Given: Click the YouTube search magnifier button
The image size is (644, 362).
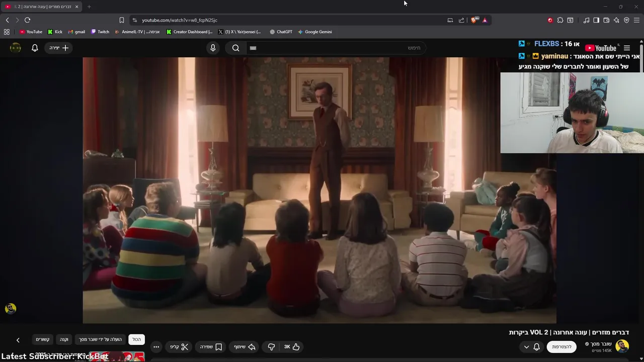Looking at the screenshot, I should [x=235, y=48].
